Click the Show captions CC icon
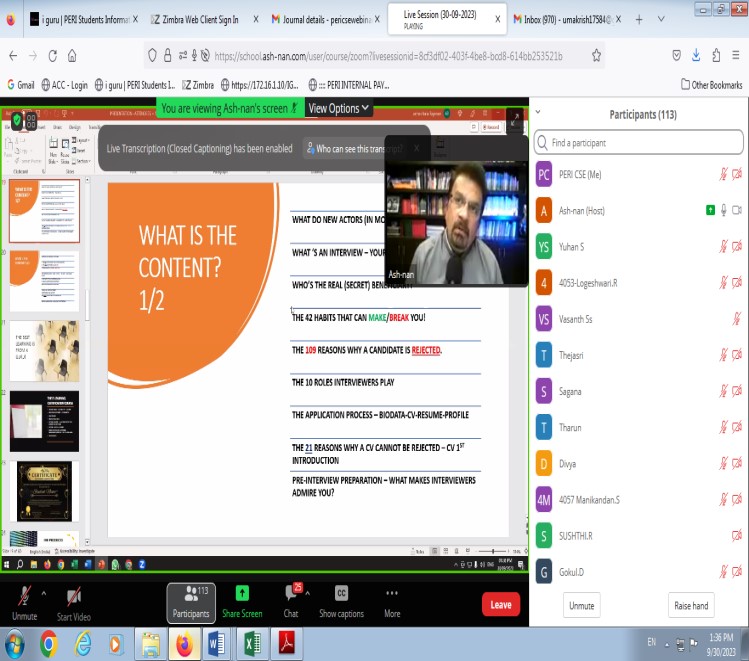Viewport: 749px width, 661px height. pyautogui.click(x=341, y=594)
